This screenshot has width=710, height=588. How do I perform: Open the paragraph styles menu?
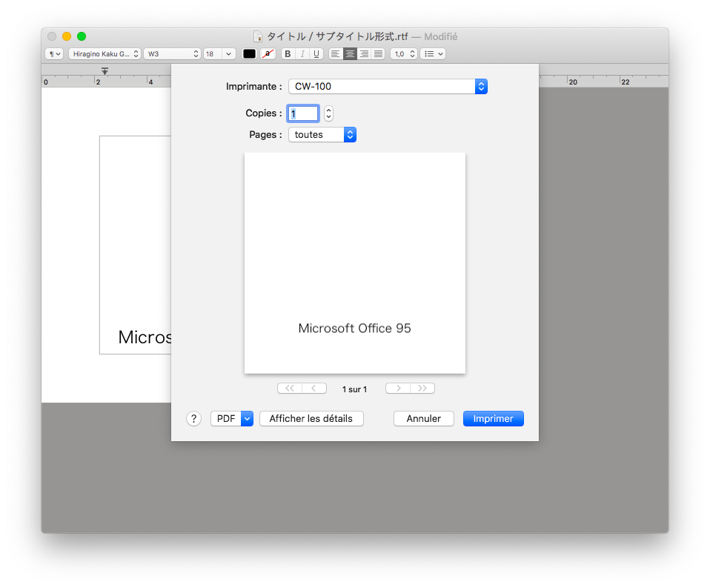[x=54, y=54]
